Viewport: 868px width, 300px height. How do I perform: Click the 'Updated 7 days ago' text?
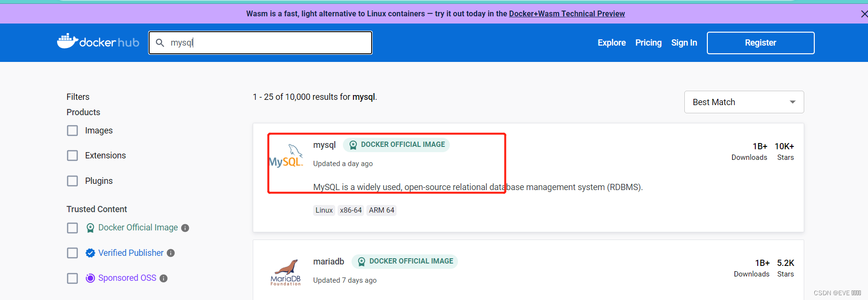click(x=345, y=280)
